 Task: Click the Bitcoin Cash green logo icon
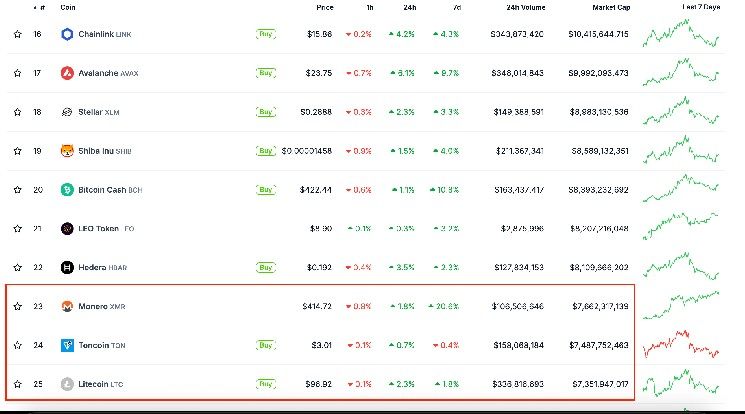[67, 190]
